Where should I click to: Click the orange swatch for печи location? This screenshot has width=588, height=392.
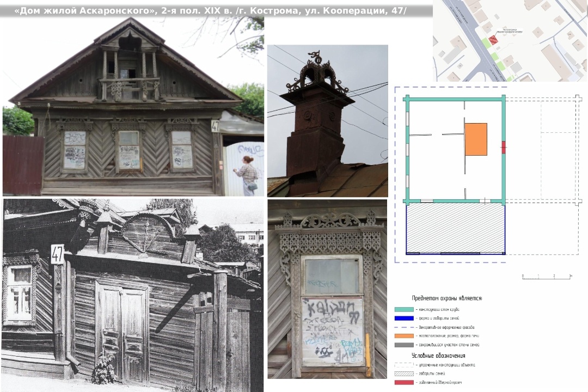click(x=404, y=336)
